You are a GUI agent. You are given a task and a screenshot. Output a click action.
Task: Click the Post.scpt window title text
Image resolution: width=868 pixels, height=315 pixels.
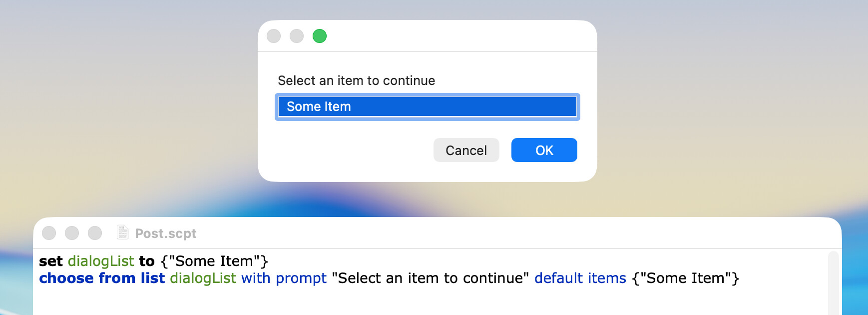tap(165, 233)
